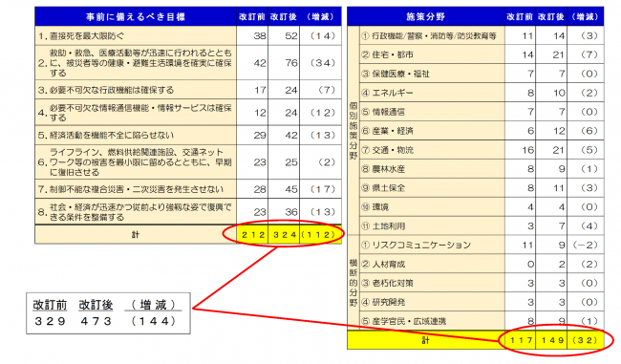Click row 8. 社会・経済が迅速かつ label

136,212
